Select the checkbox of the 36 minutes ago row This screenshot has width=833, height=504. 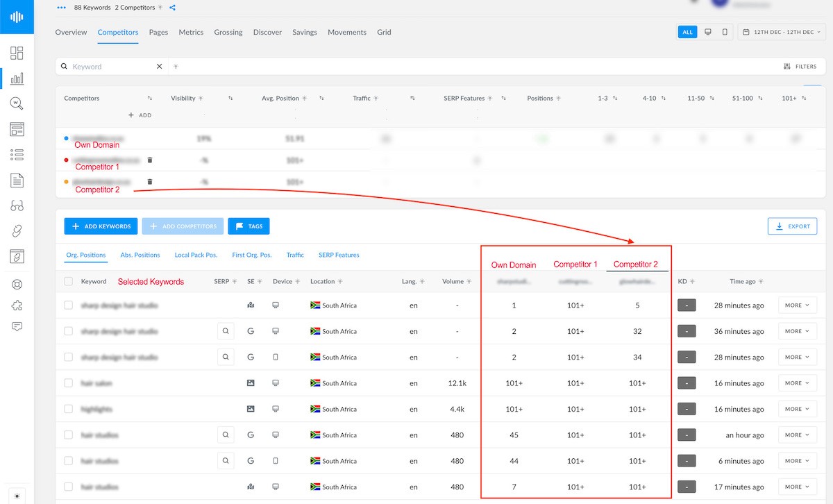[x=68, y=331]
